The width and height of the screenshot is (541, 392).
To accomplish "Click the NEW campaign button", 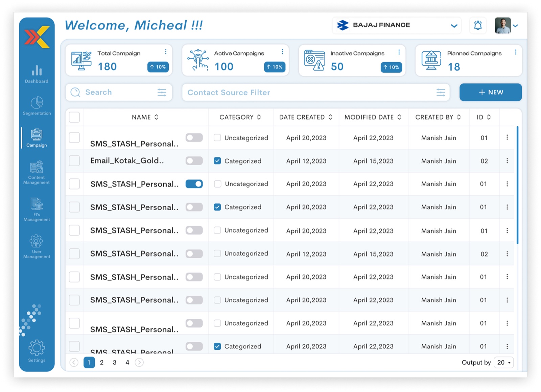I will click(x=491, y=92).
